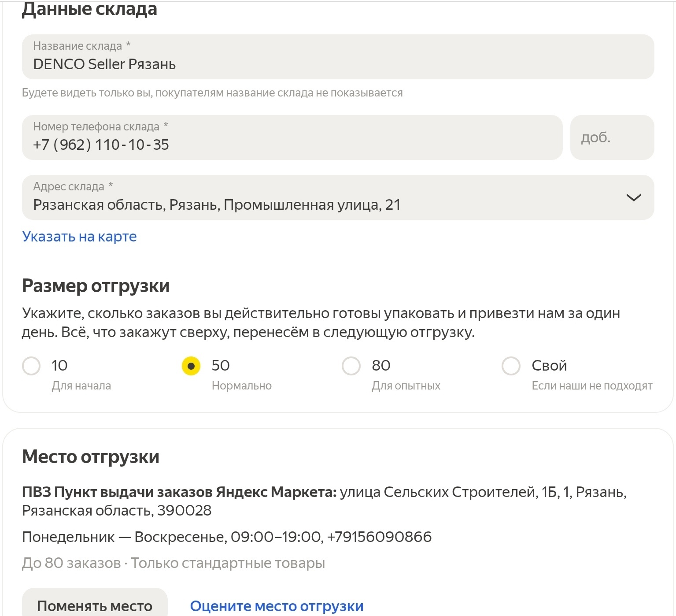Select the 50 orders radio button
The height and width of the screenshot is (616, 676).
191,366
